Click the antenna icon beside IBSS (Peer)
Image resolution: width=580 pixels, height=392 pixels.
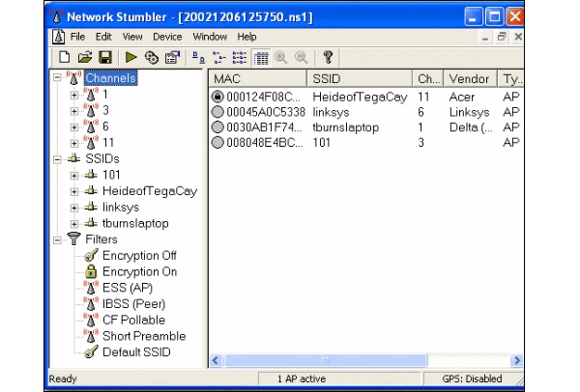point(91,303)
